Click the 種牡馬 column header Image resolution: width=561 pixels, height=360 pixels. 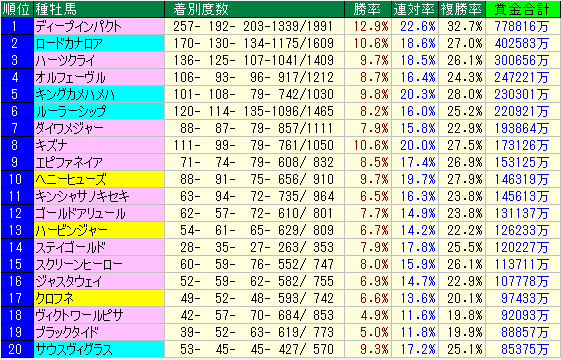tap(99, 9)
